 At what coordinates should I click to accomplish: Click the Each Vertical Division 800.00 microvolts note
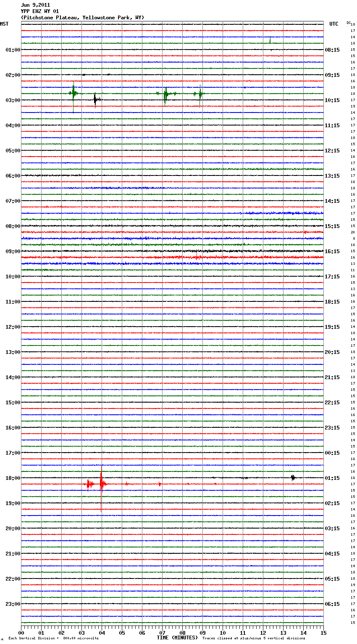point(53,639)
